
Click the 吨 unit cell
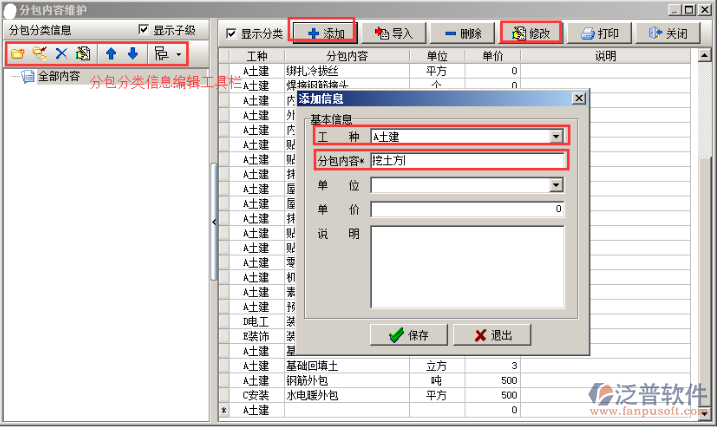[437, 380]
